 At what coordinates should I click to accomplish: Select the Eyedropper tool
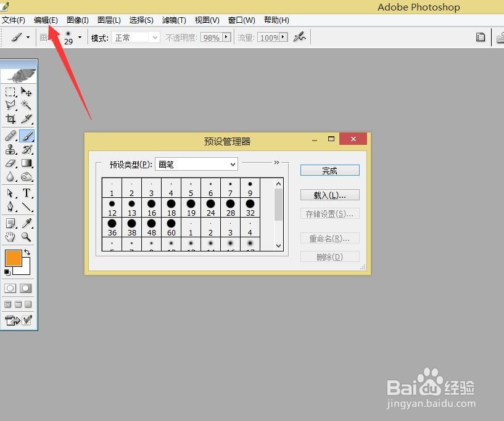click(x=27, y=223)
